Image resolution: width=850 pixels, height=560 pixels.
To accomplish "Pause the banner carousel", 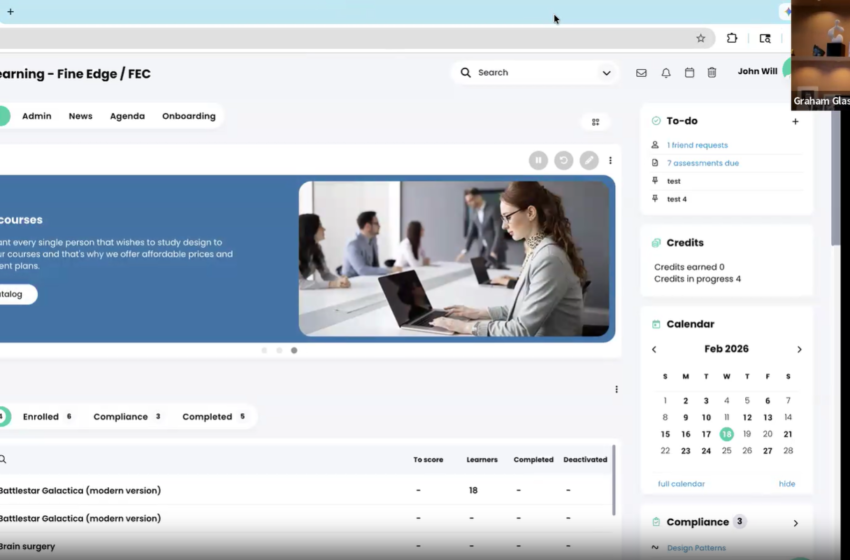I will click(538, 160).
